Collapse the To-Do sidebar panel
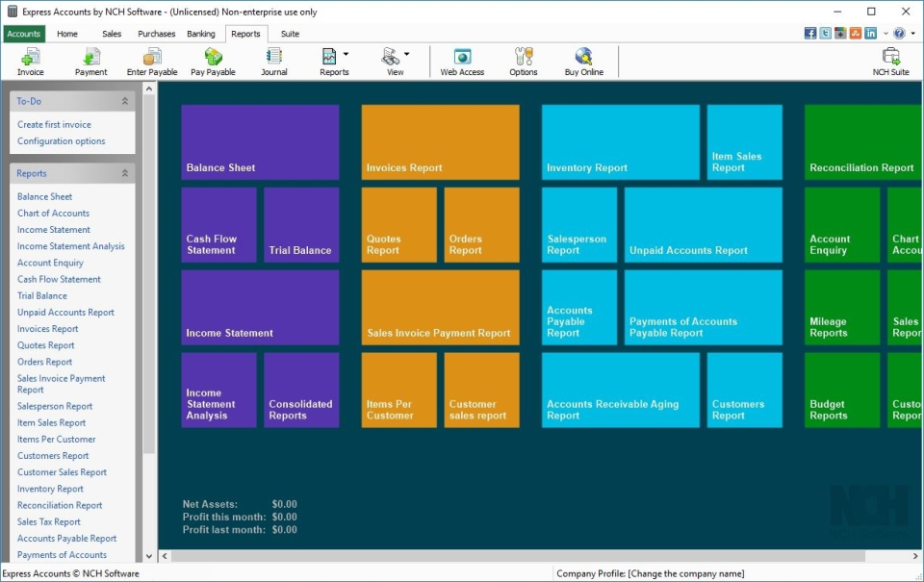924x582 pixels. point(123,100)
